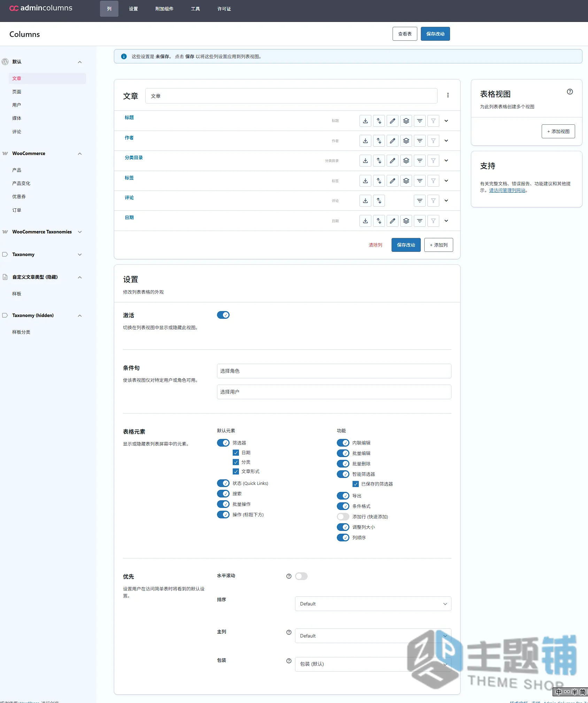Toggle 状态 (Quick Links) switch
This screenshot has height=703, width=588.
[x=223, y=483]
